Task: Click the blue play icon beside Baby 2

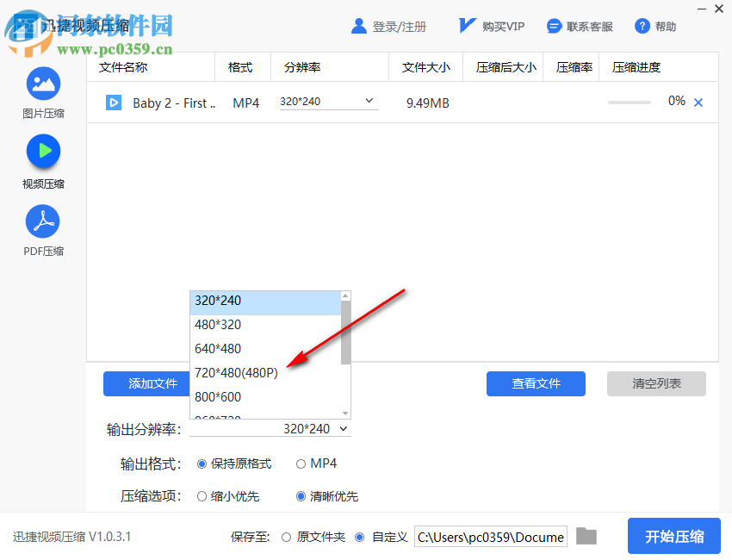Action: (x=114, y=103)
